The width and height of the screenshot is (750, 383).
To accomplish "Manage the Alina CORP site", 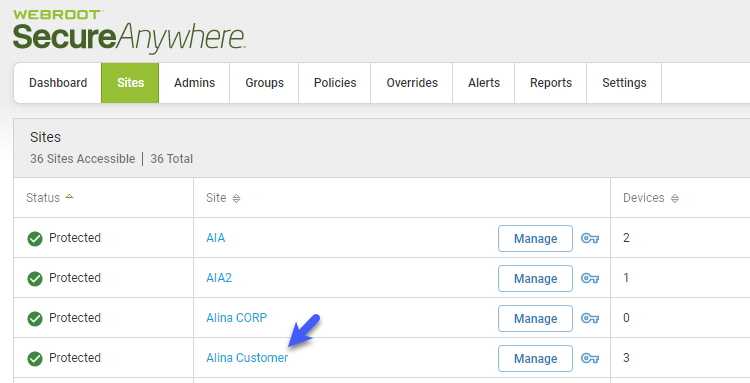I will pyautogui.click(x=535, y=318).
